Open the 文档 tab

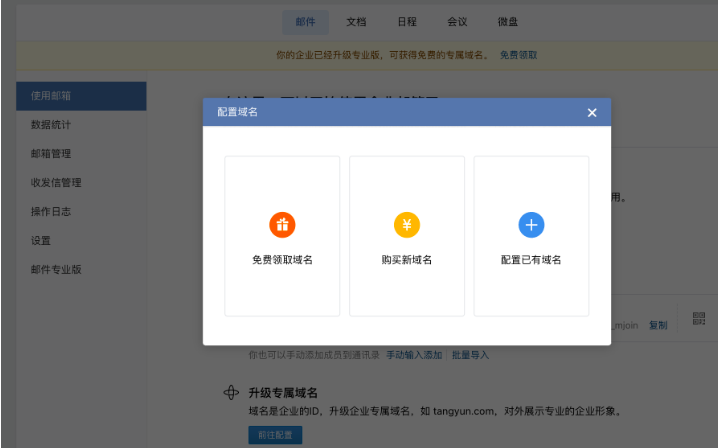[x=356, y=21]
